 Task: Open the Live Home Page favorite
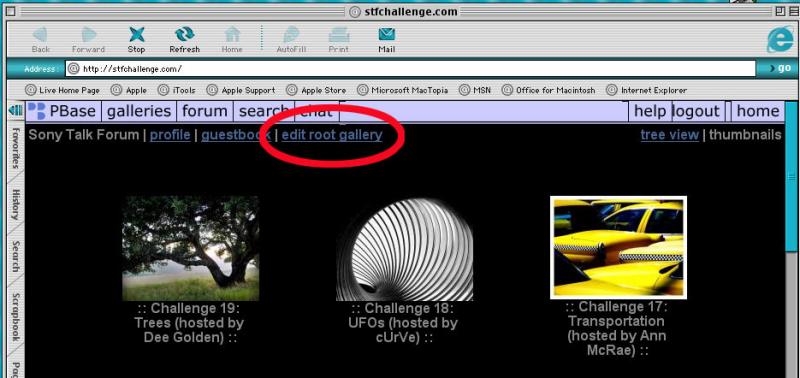(63, 90)
